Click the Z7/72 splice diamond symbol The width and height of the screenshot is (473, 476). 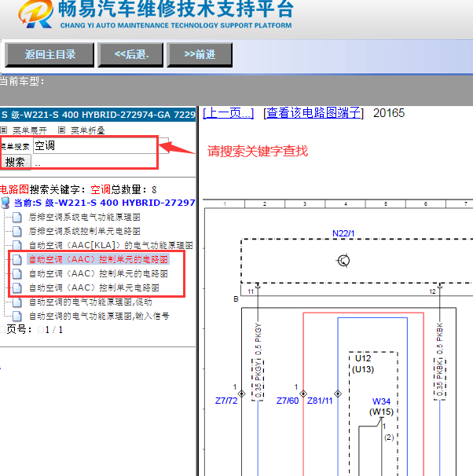tap(242, 394)
